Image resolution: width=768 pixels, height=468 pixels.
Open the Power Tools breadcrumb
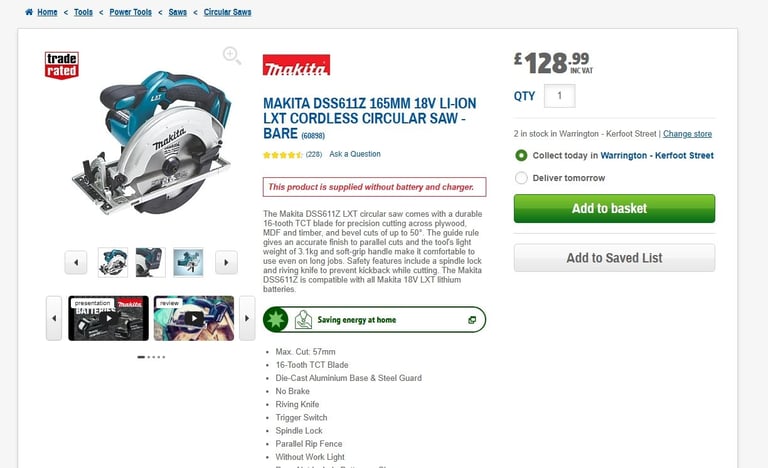click(130, 12)
